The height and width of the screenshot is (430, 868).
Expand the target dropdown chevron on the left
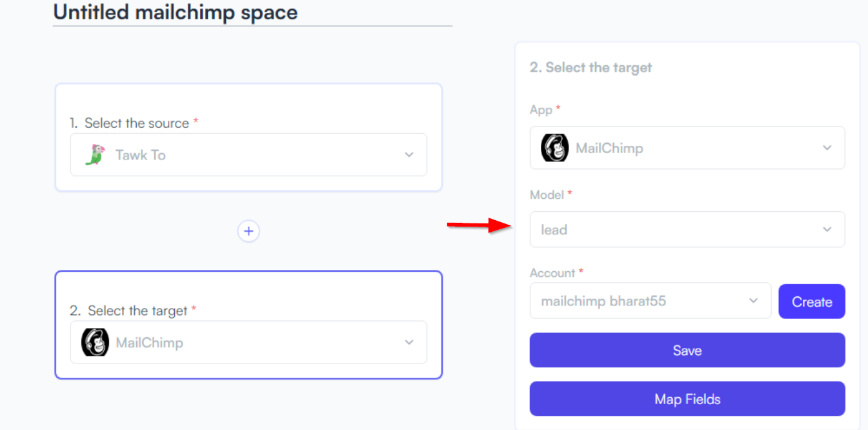pos(409,342)
